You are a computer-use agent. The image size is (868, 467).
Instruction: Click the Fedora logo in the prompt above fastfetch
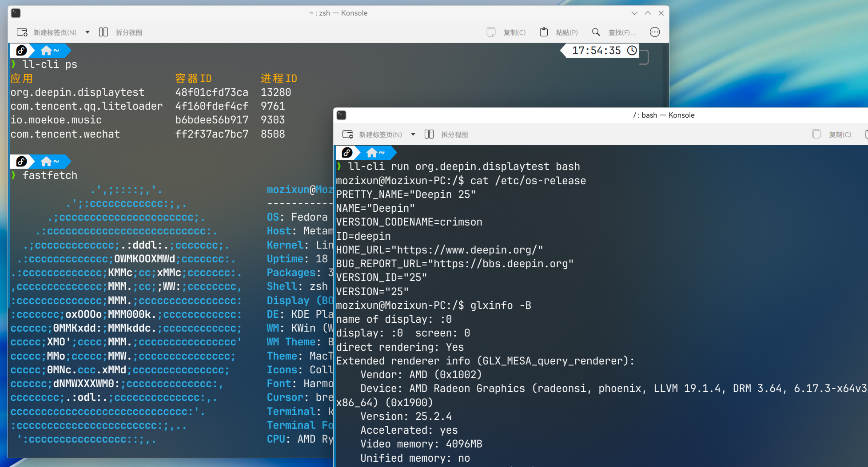point(21,162)
